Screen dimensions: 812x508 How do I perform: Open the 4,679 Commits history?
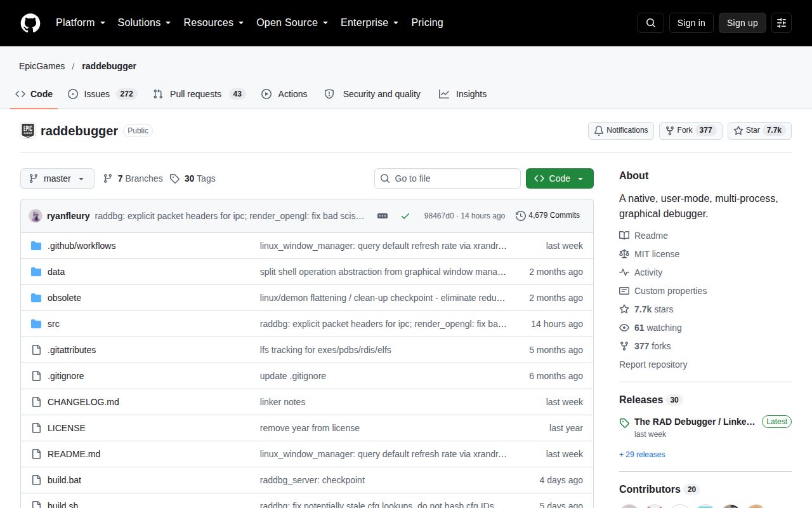coord(547,216)
